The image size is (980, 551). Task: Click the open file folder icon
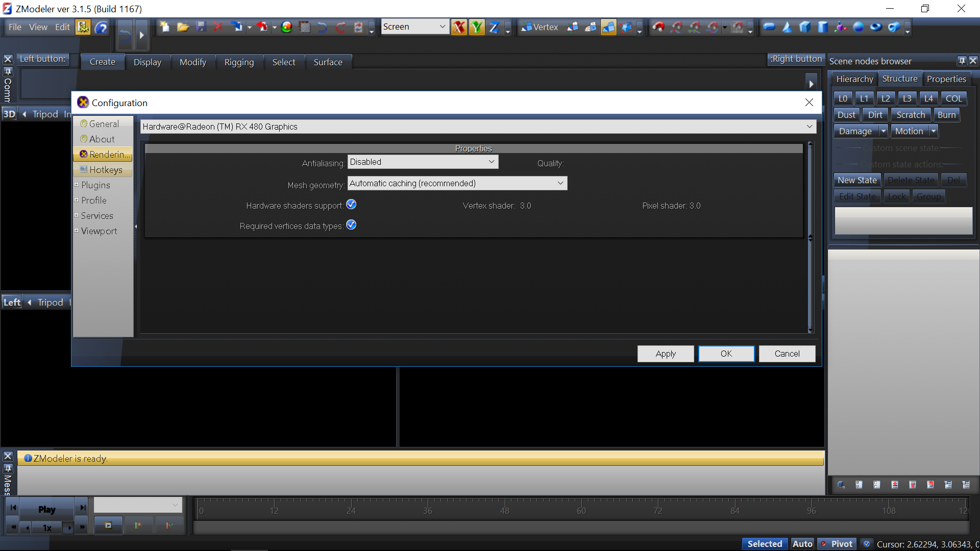point(183,27)
